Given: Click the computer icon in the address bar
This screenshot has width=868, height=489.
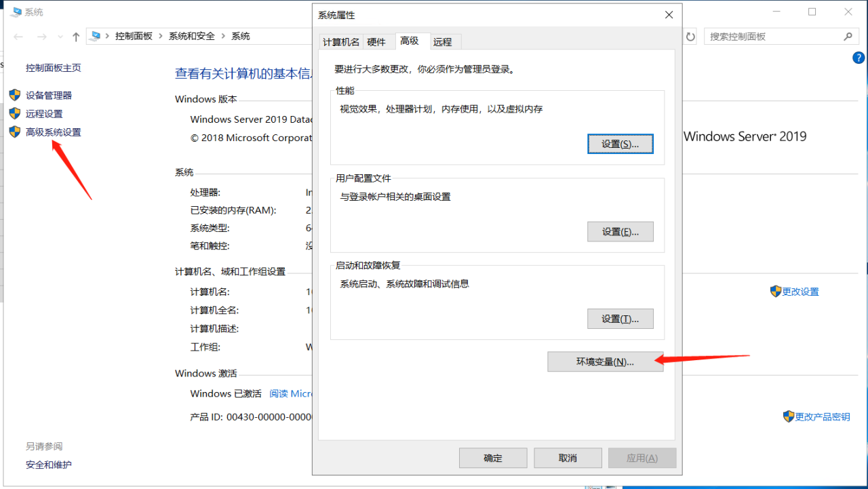Looking at the screenshot, I should coord(96,36).
